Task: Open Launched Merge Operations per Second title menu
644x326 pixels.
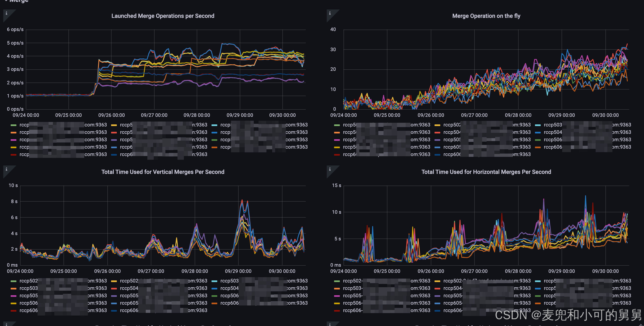Action: [163, 16]
